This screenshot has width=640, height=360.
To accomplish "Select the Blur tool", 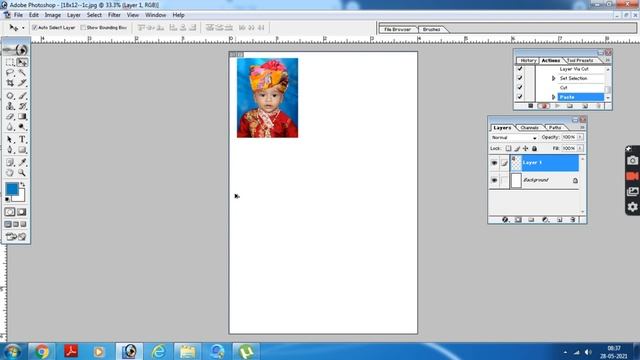I will point(10,127).
